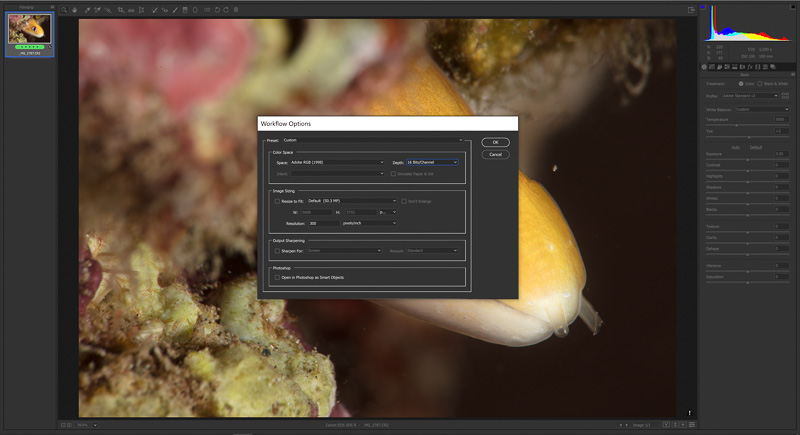Screen dimensions: 800x435
Task: Enable Resize to Fit checkbox
Action: (x=277, y=200)
